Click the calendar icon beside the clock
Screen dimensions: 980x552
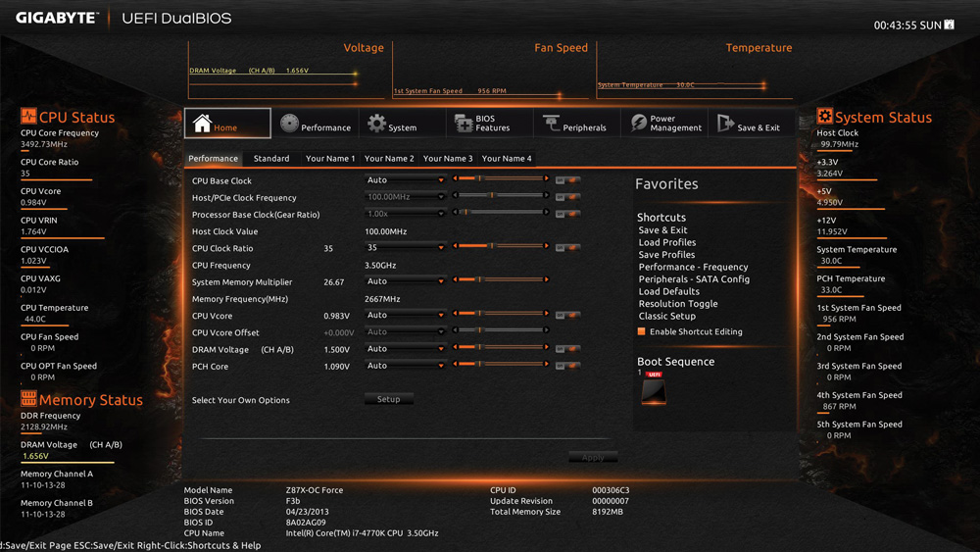[949, 25]
